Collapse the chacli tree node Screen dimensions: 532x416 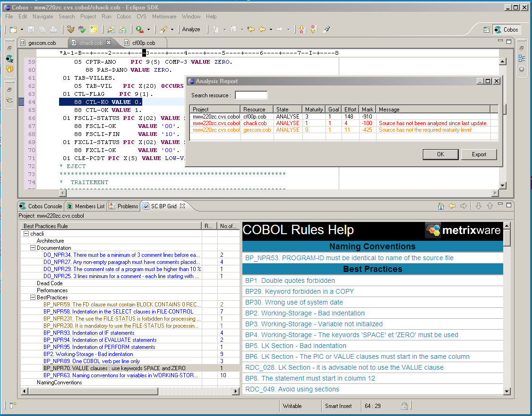[26, 234]
